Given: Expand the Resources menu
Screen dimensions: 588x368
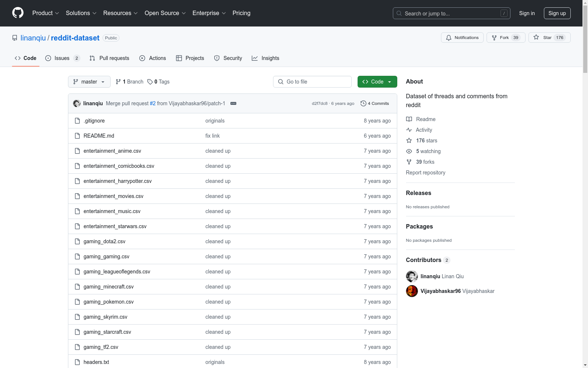Looking at the screenshot, I should [121, 13].
